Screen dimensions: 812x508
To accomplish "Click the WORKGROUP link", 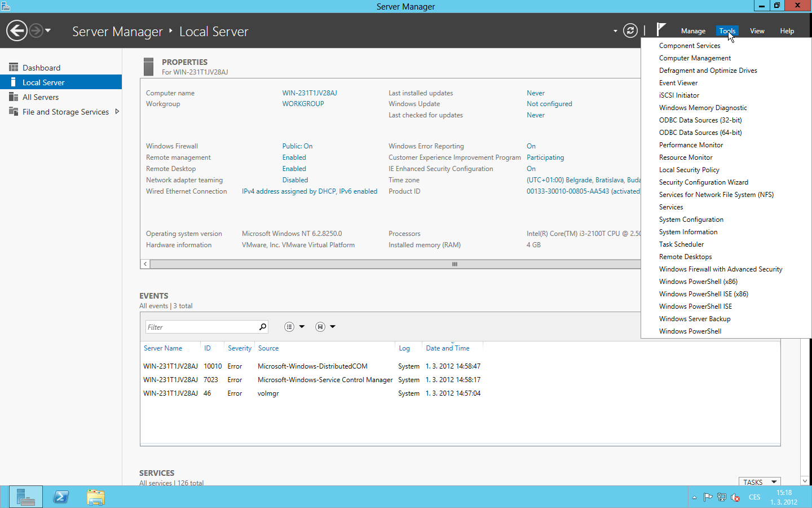I will (303, 104).
